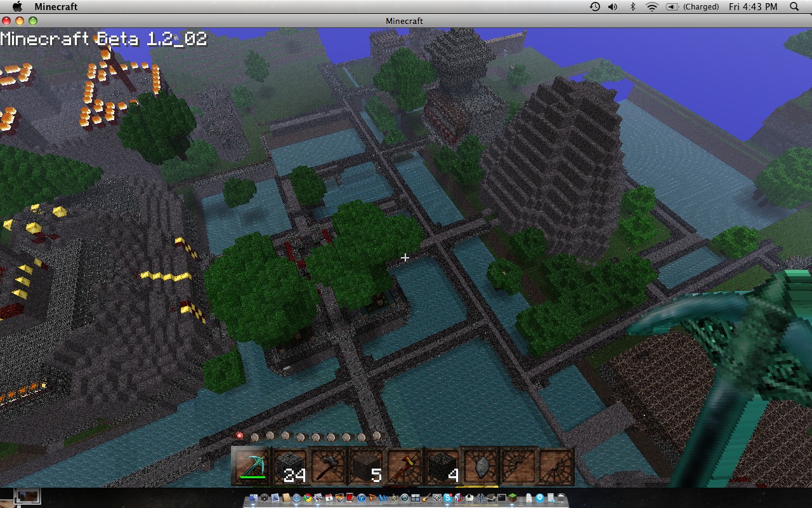The width and height of the screenshot is (812, 508).
Task: Click the red dot indicator above the hotbar
Action: 239,434
